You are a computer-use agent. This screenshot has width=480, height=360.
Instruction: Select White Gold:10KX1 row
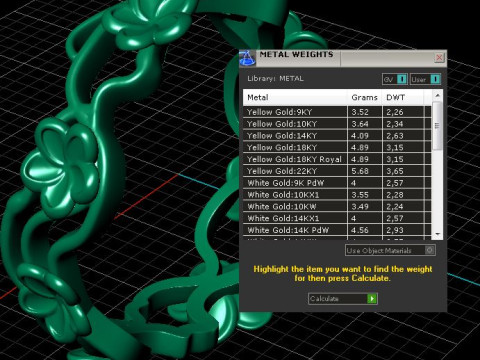coord(337,195)
